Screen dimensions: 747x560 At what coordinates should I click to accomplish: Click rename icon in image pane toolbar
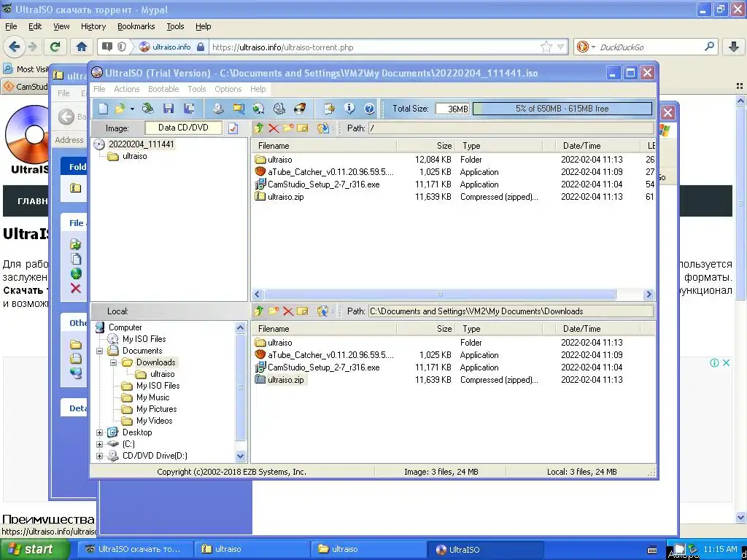(303, 128)
